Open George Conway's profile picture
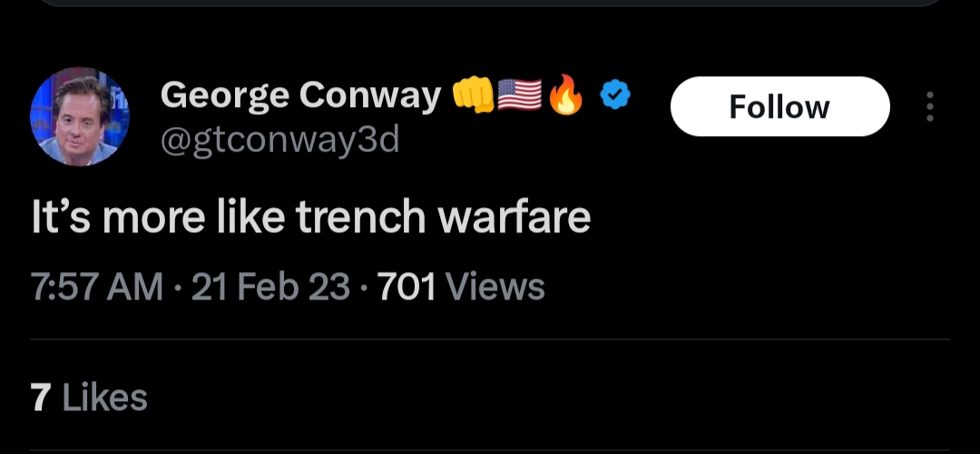This screenshot has height=454, width=980. click(x=80, y=116)
